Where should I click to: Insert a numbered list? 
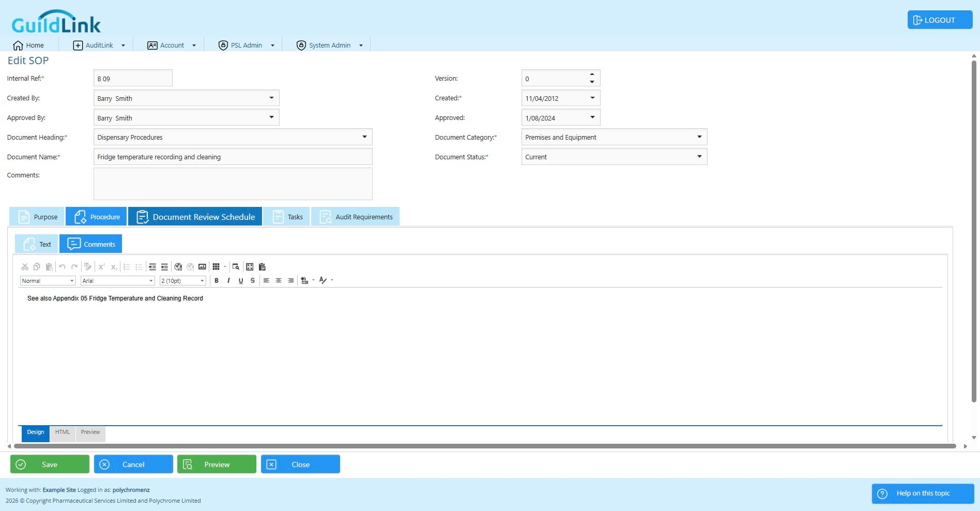[x=127, y=267]
